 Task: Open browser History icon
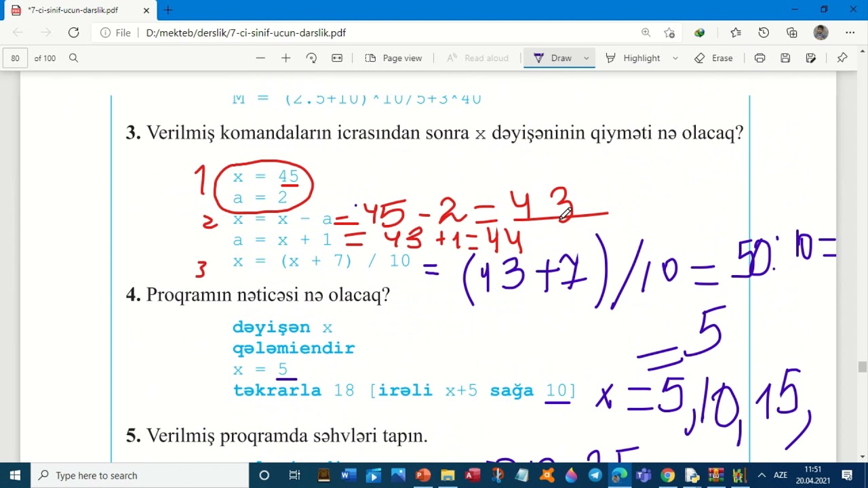click(764, 33)
